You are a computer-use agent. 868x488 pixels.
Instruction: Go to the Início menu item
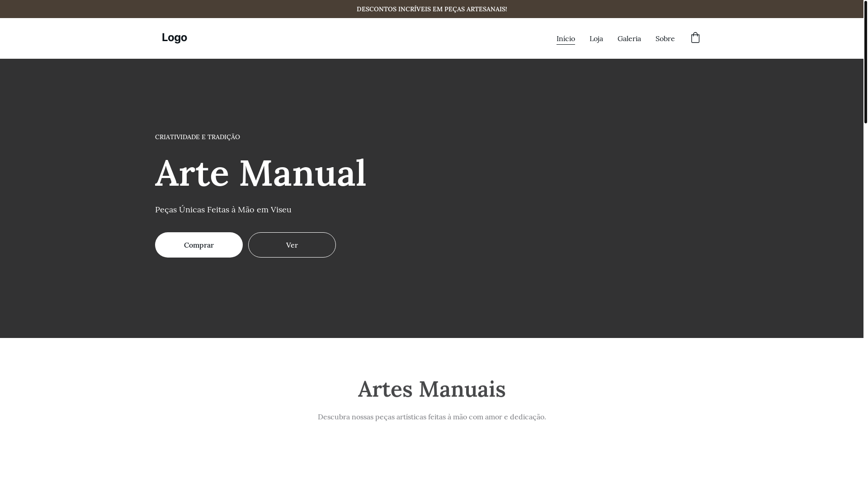click(566, 39)
